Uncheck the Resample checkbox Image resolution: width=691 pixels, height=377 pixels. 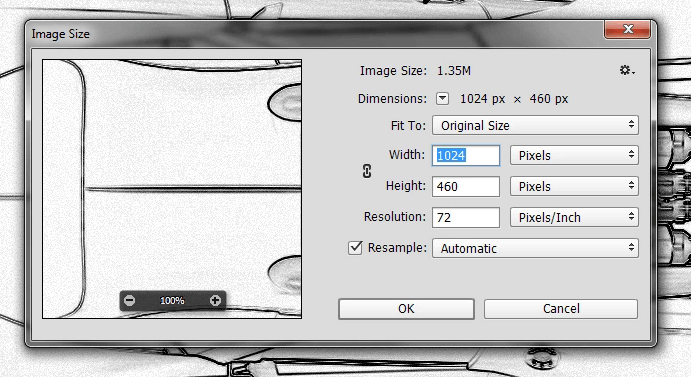point(355,248)
